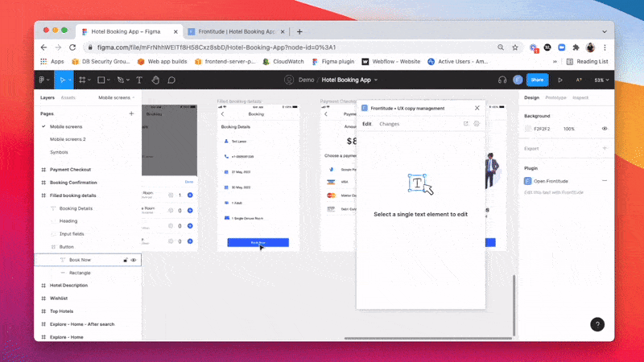Open the missing fonts A? indicator
The height and width of the screenshot is (362, 644).
(579, 80)
